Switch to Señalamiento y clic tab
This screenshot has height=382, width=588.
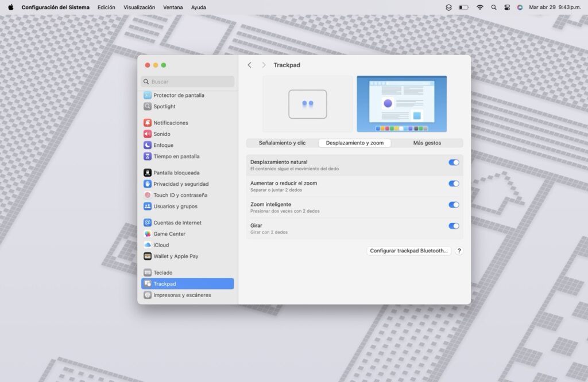pos(283,143)
